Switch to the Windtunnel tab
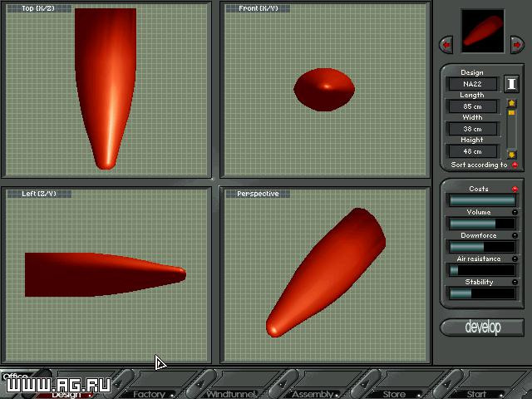This screenshot has height=399, width=532. [x=231, y=394]
